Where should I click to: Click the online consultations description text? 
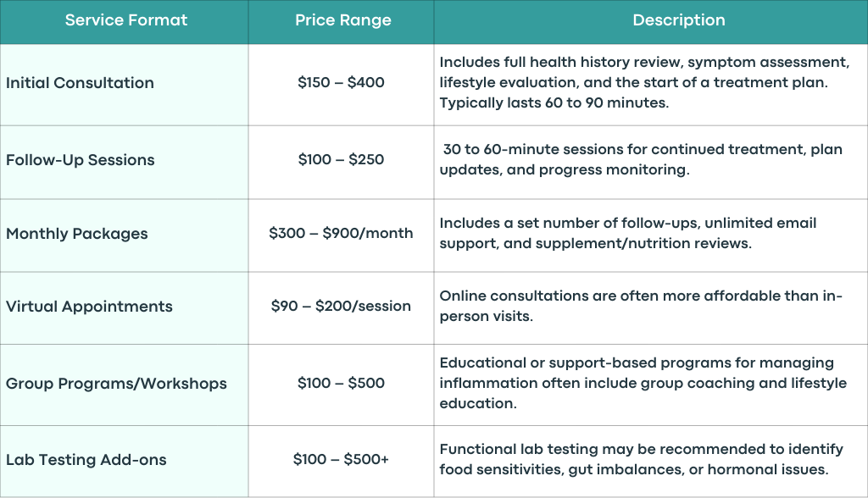coord(641,306)
